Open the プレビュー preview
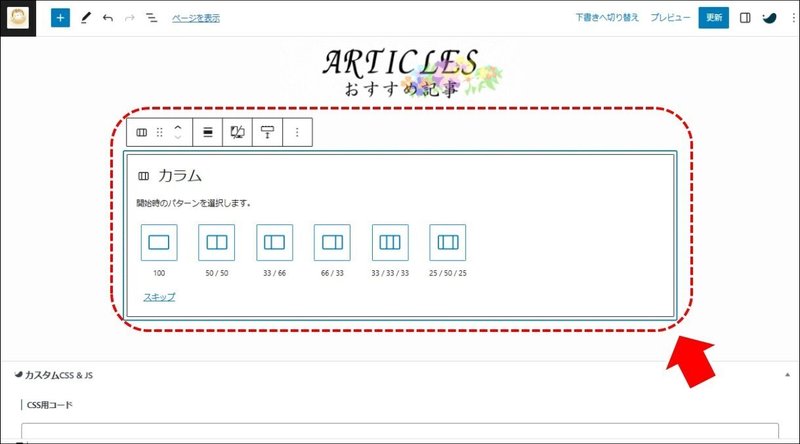Screen dimensions: 800x444 670,17
